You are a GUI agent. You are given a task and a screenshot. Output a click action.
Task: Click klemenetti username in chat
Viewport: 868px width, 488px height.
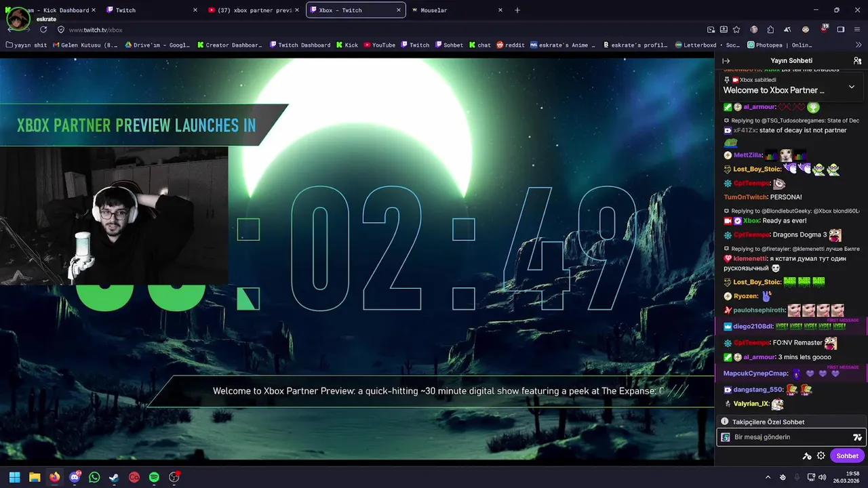click(x=751, y=258)
